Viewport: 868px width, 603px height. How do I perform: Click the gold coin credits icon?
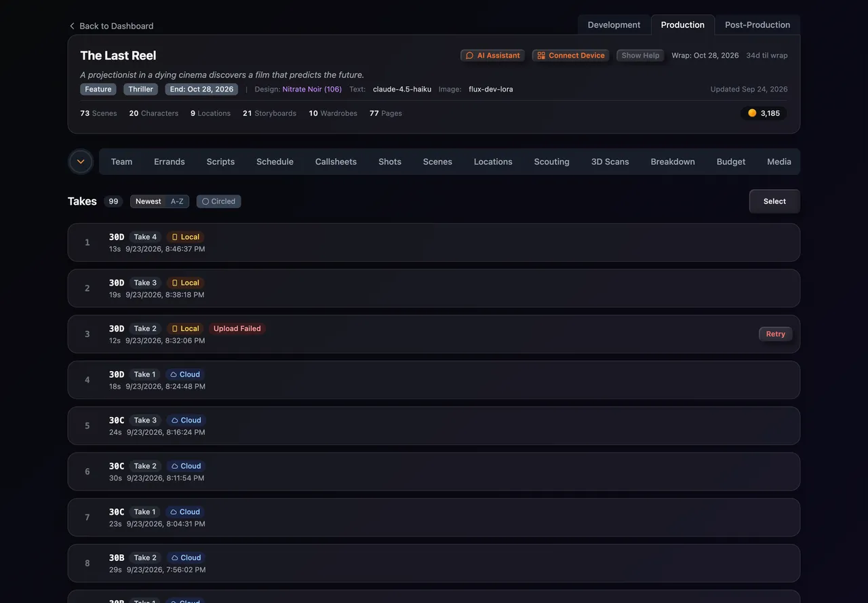pyautogui.click(x=752, y=113)
